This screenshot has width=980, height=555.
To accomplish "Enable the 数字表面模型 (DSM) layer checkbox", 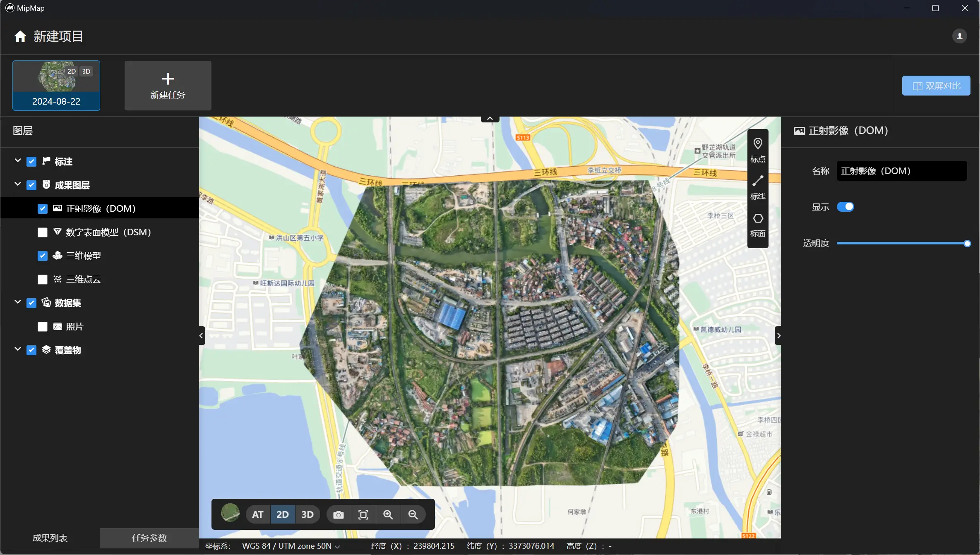I will point(43,232).
